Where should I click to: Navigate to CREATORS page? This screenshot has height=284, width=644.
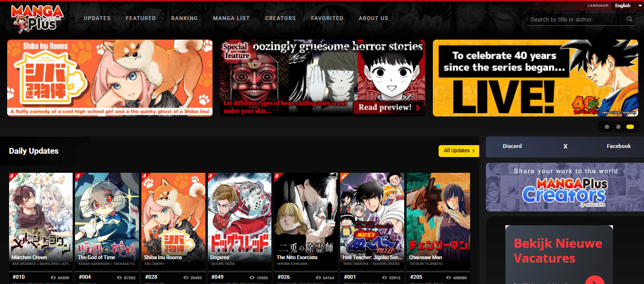(x=280, y=18)
